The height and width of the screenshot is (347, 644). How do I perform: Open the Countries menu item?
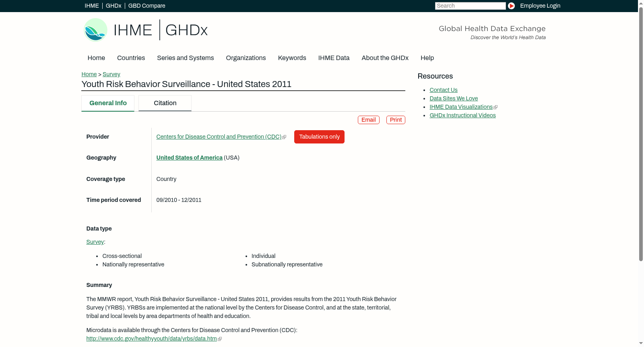pos(131,58)
